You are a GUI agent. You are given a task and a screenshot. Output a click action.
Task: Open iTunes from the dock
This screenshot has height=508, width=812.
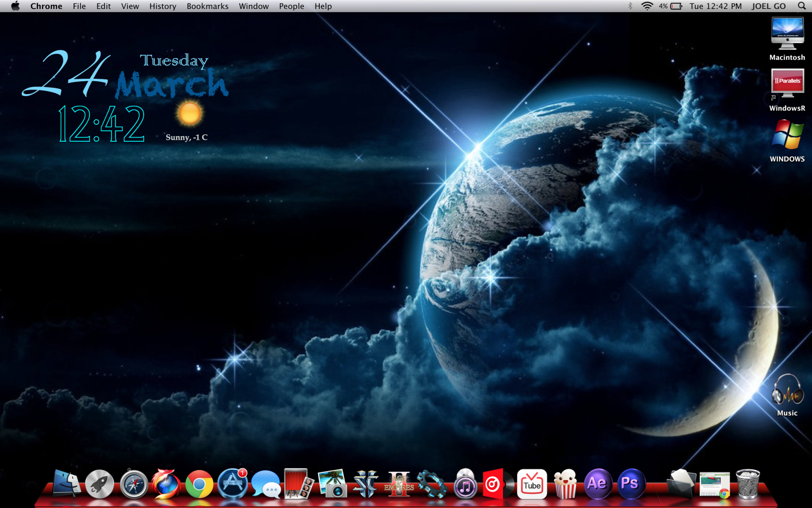(x=465, y=483)
